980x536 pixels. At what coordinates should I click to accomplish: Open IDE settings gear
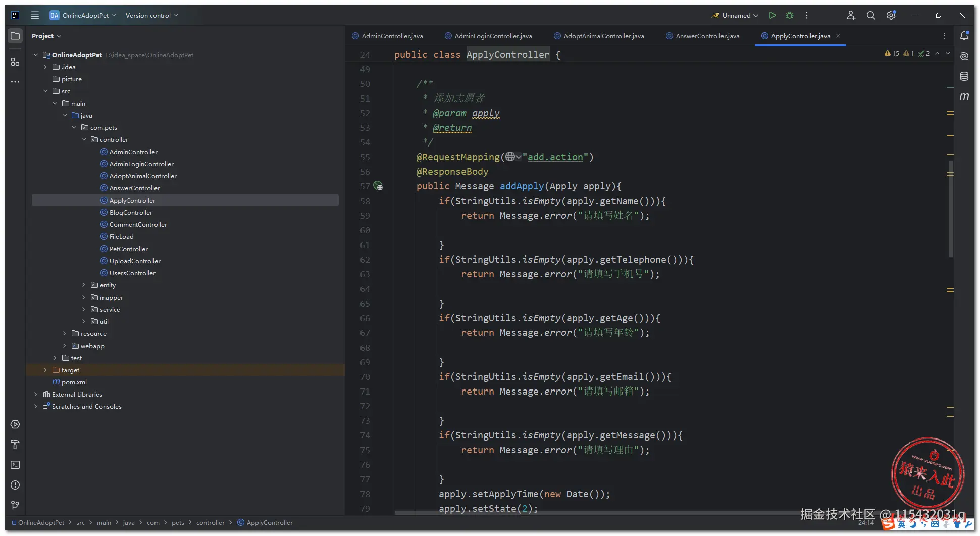(891, 15)
